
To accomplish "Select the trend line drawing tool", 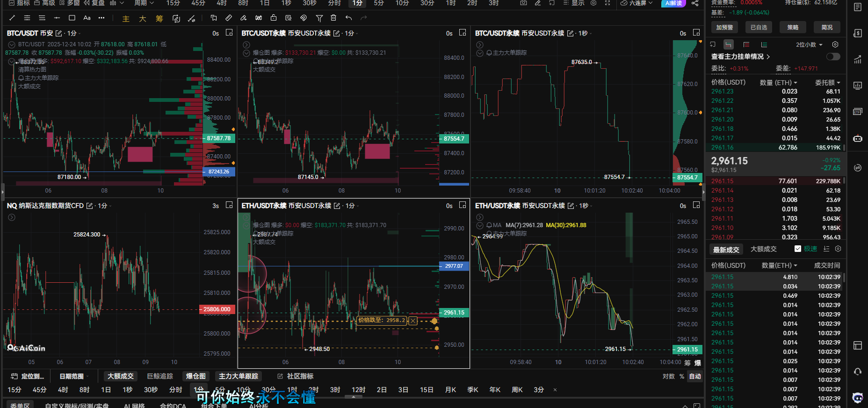I will point(12,18).
